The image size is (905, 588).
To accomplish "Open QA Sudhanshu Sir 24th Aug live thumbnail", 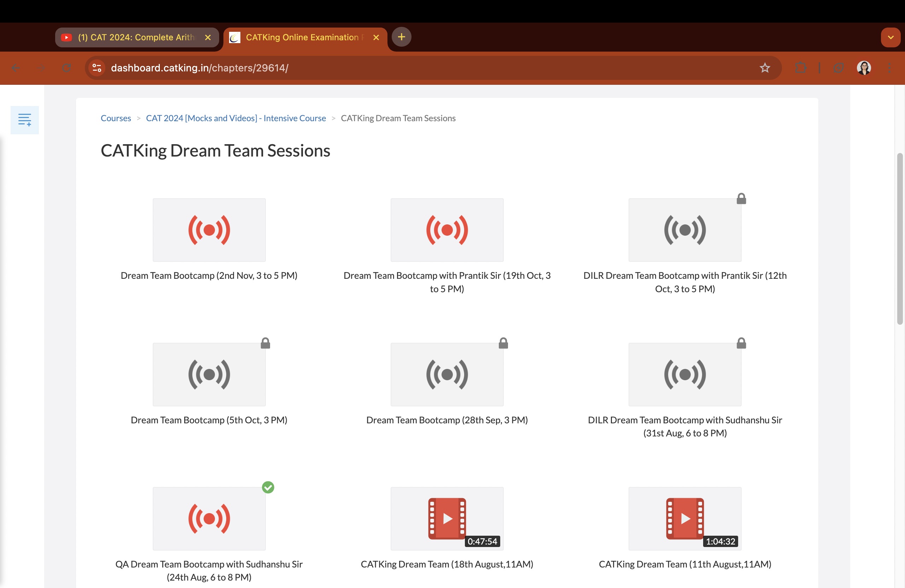I will pos(209,518).
